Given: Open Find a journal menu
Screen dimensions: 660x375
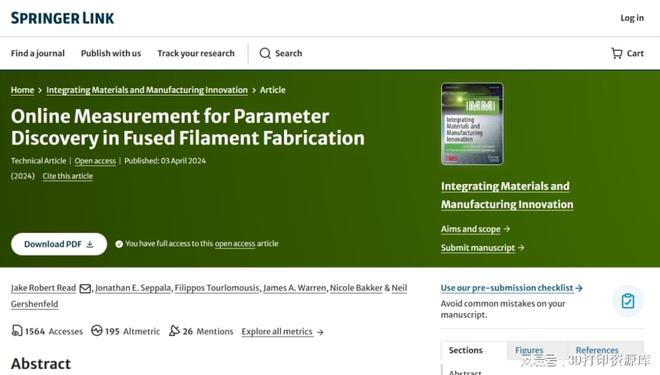Looking at the screenshot, I should [x=38, y=53].
